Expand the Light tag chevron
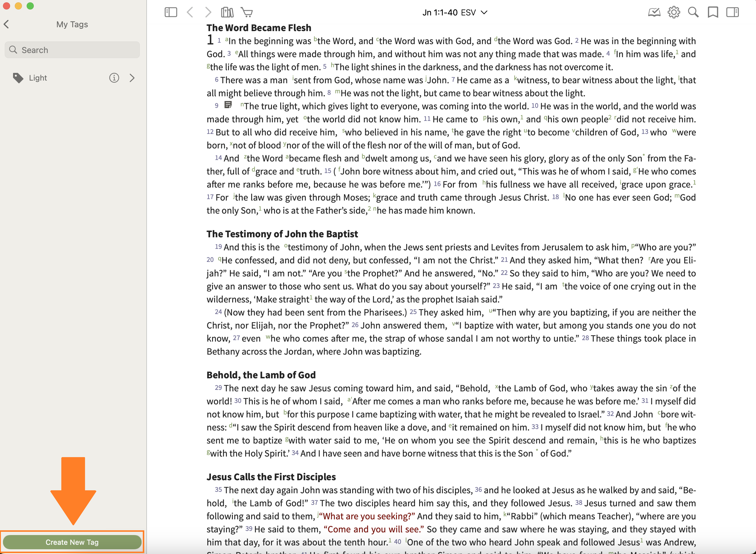 point(132,78)
